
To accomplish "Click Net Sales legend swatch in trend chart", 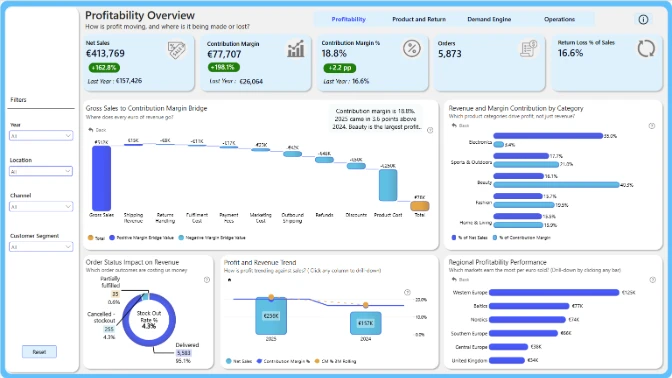I will [x=229, y=361].
